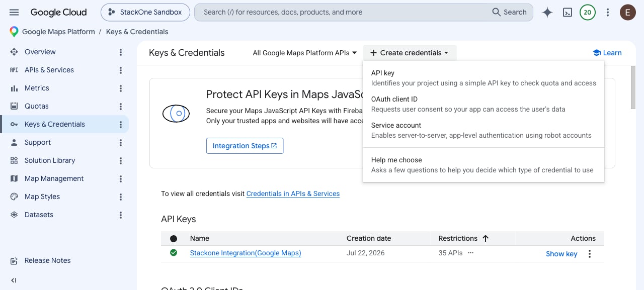Click the Name column header
The image size is (644, 290).
pyautogui.click(x=199, y=238)
